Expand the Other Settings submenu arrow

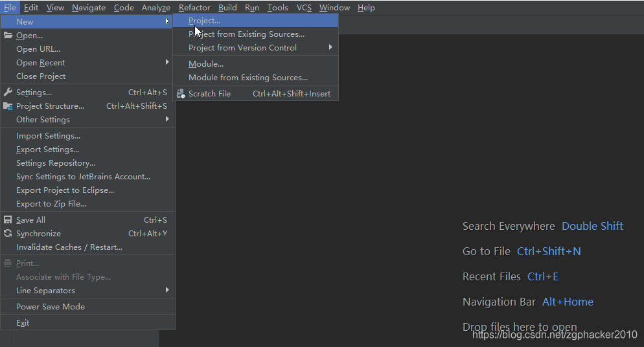(167, 119)
